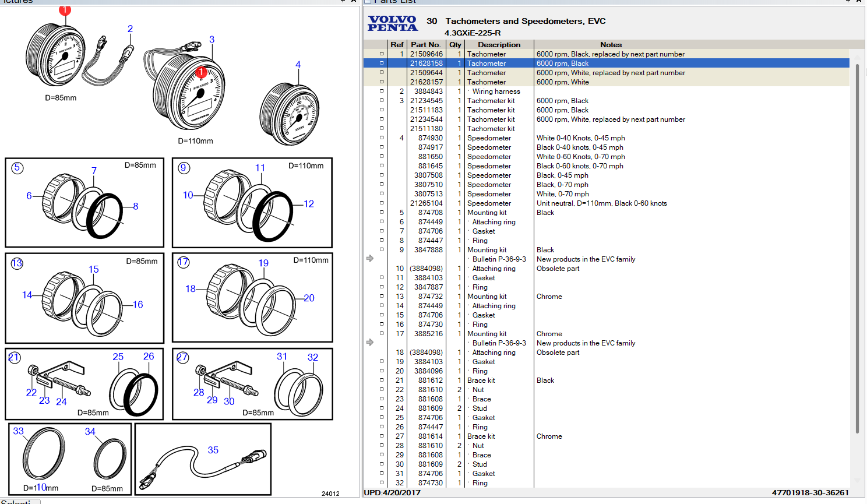Click the Volvo Penta logo

[x=393, y=23]
